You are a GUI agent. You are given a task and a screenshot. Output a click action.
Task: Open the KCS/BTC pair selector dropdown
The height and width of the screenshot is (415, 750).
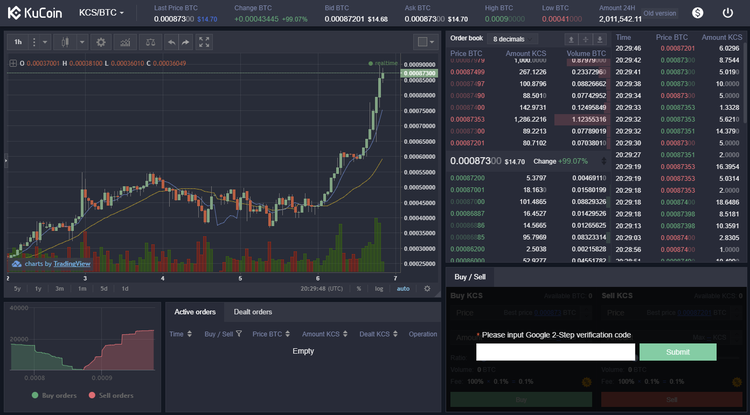(x=101, y=13)
